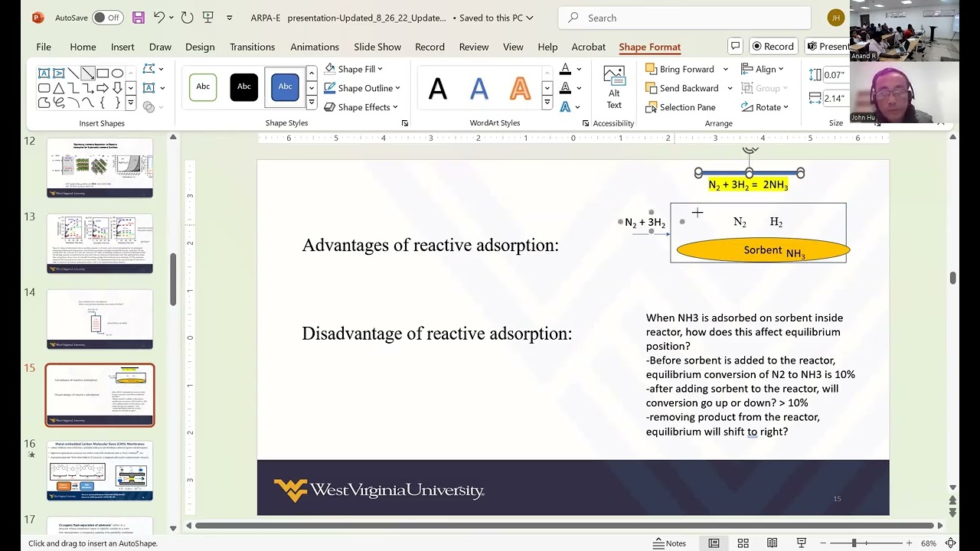
Task: Click the Alt Text button
Action: pyautogui.click(x=614, y=88)
